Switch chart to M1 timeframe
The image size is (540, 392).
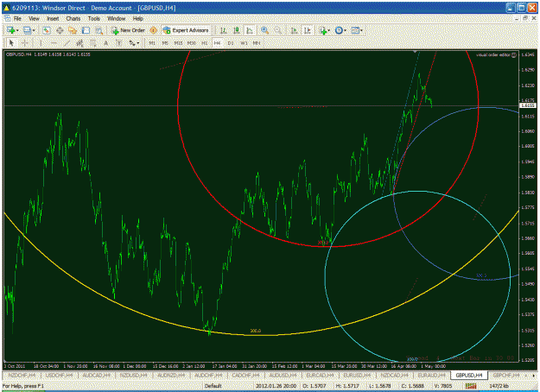pyautogui.click(x=152, y=43)
